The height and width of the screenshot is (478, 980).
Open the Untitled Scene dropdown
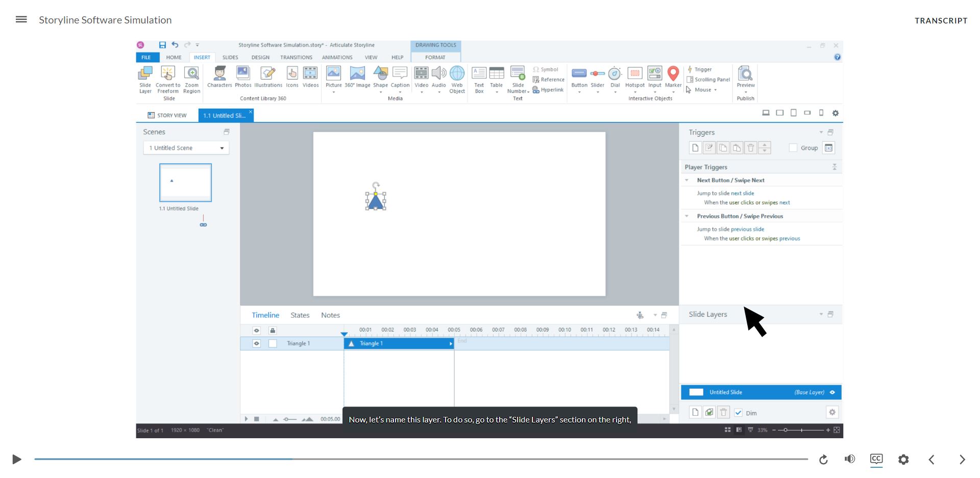click(221, 147)
